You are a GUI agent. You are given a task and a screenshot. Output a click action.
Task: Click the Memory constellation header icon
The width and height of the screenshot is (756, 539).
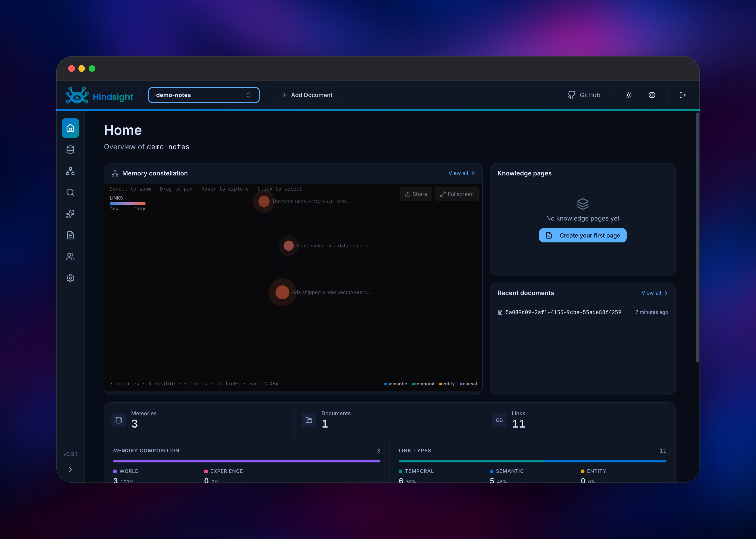click(x=115, y=173)
